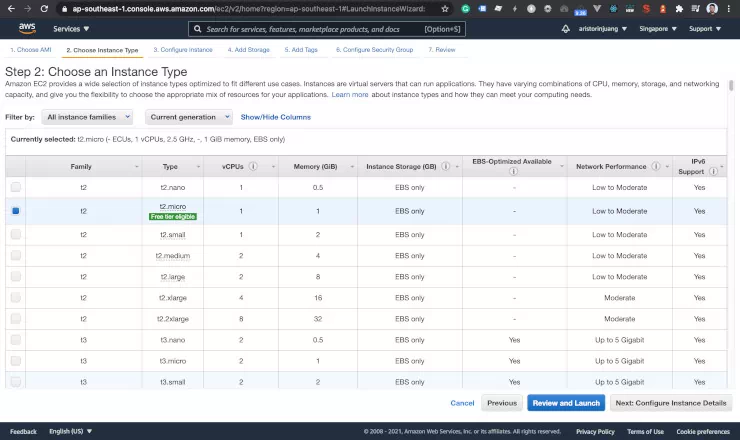Select the t2.nano instance checkbox
Viewport: 740px width, 440px height.
pos(16,187)
